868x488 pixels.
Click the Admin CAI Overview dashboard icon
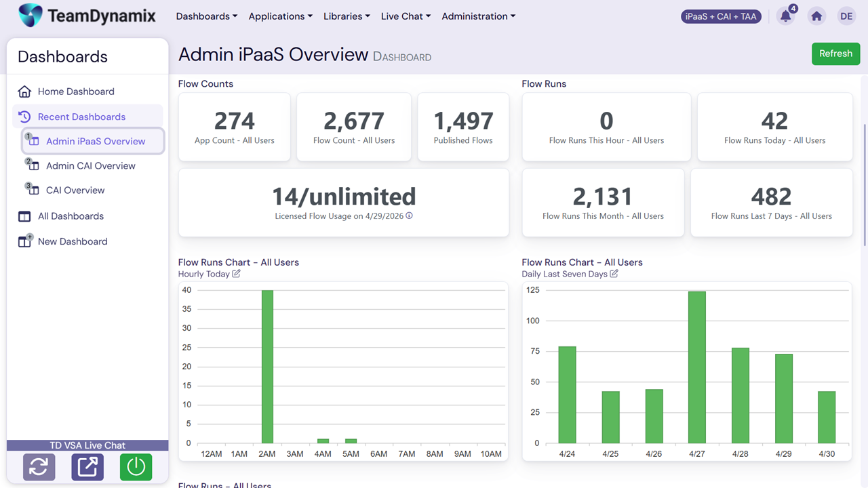[x=32, y=165]
